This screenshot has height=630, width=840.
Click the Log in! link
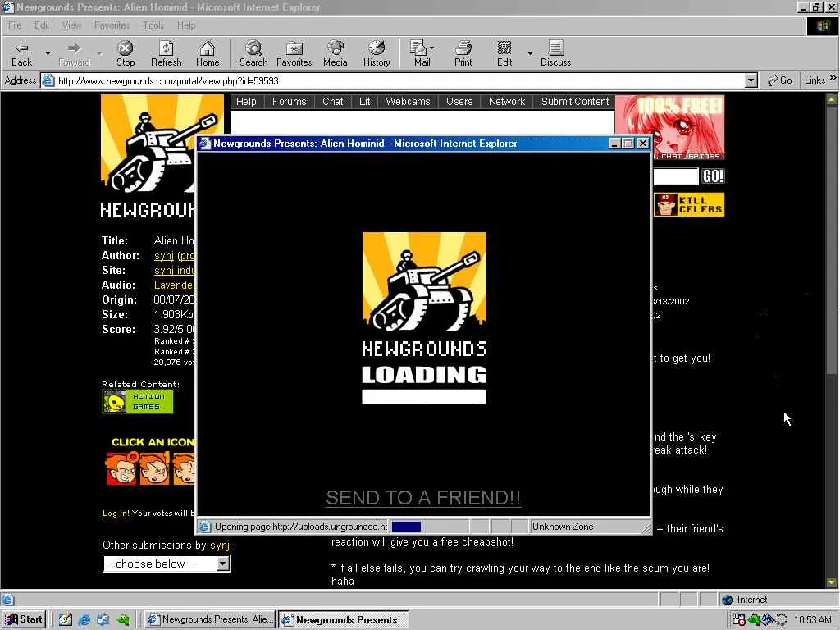[x=116, y=514]
